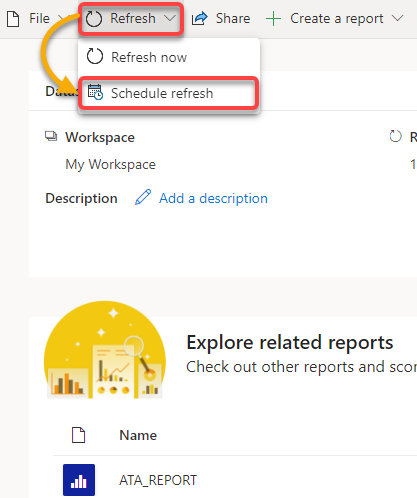This screenshot has width=417, height=498.
Task: Click the Schedule refresh calendar icon
Action: click(95, 92)
